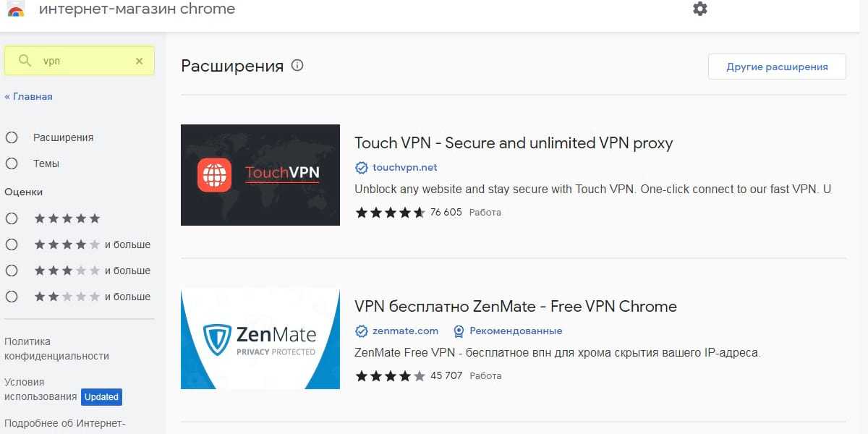This screenshot has height=434, width=868.
Task: Click inside the vpn search field
Action: pyautogui.click(x=83, y=61)
